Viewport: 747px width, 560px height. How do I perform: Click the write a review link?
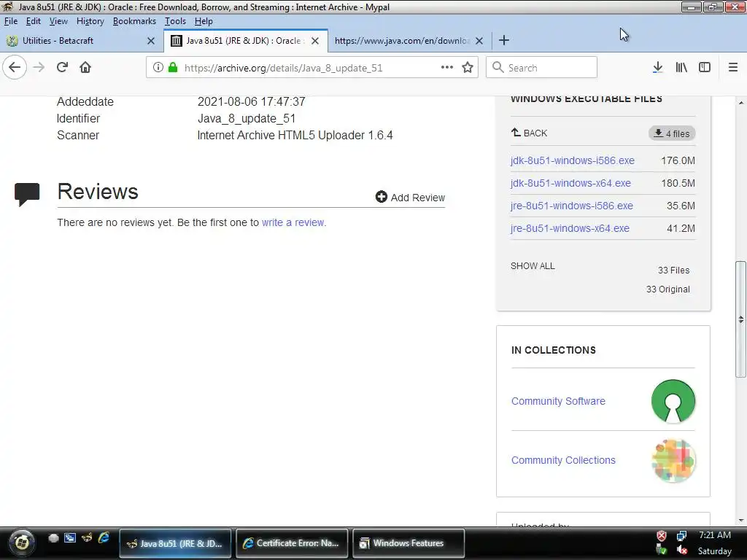tap(294, 222)
